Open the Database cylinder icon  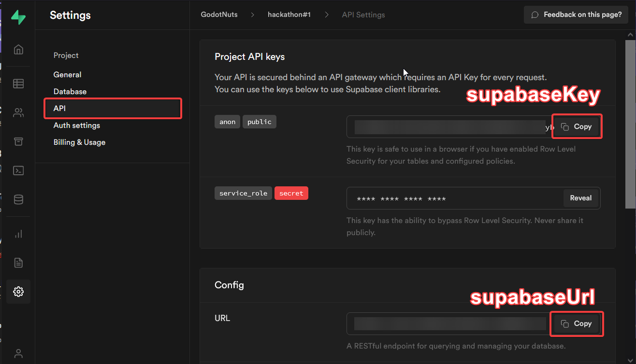tap(18, 199)
